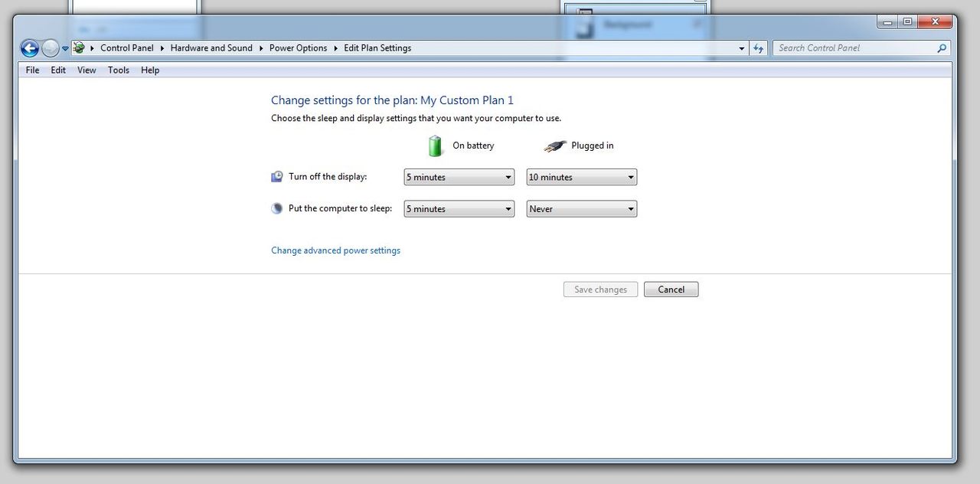Click the Save changes button
Image resolution: width=980 pixels, height=484 pixels.
(600, 289)
